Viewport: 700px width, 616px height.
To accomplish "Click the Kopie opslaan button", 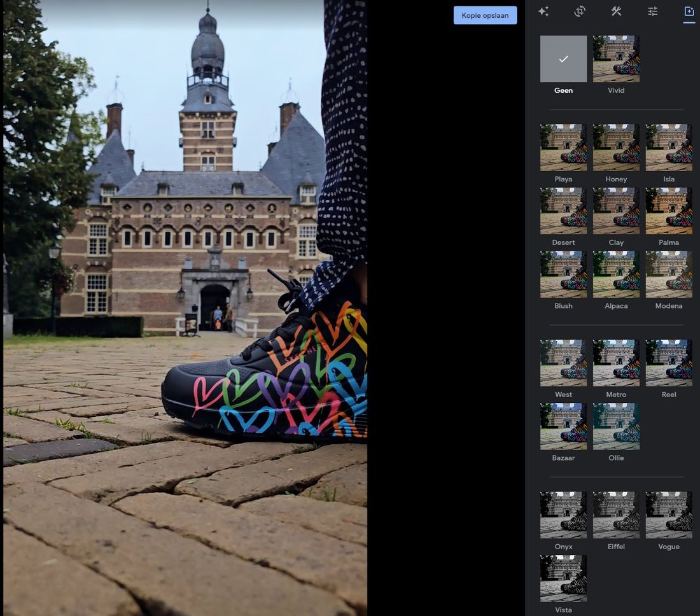I will pos(486,15).
